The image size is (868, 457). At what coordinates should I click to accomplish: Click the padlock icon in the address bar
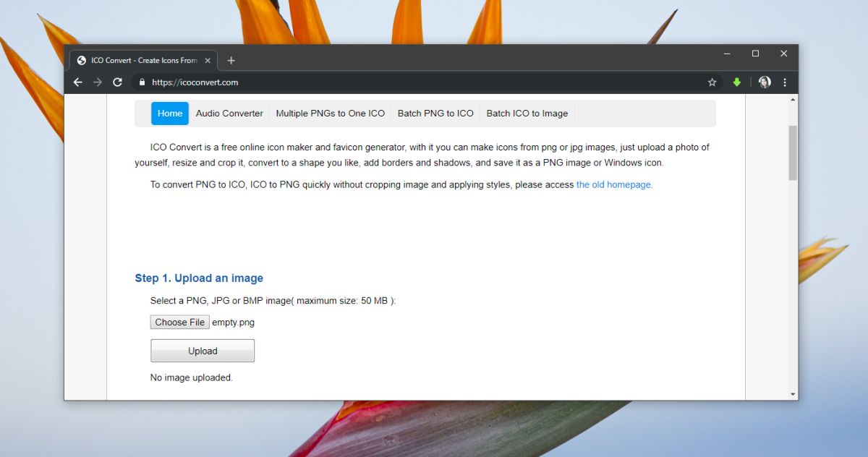tap(141, 82)
